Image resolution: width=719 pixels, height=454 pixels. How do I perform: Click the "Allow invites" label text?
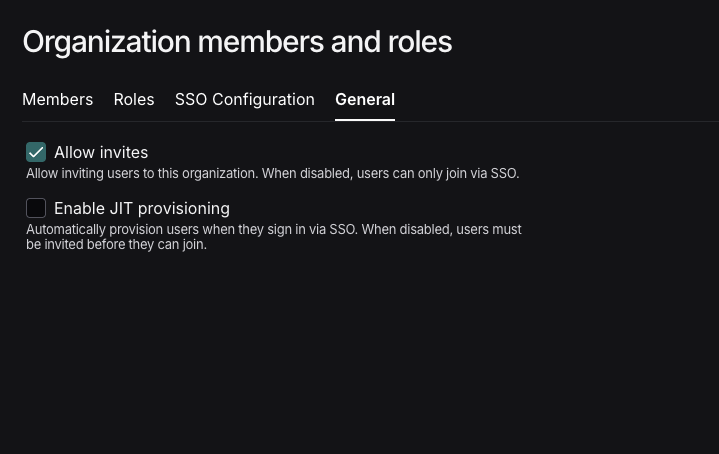click(x=101, y=152)
